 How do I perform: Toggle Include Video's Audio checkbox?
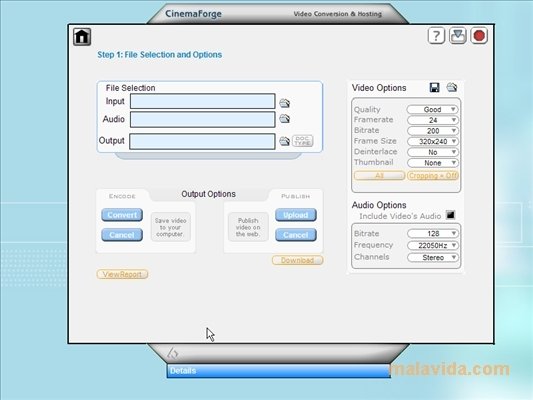(x=450, y=215)
